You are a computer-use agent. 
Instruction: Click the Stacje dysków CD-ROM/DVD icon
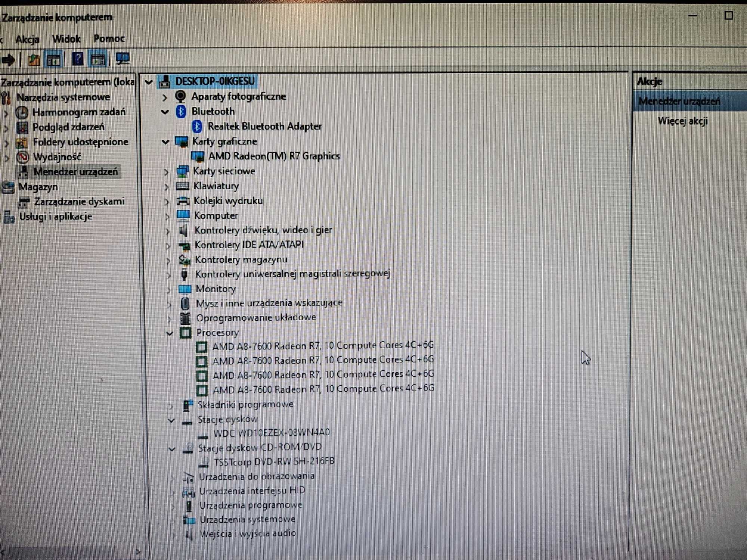(188, 448)
